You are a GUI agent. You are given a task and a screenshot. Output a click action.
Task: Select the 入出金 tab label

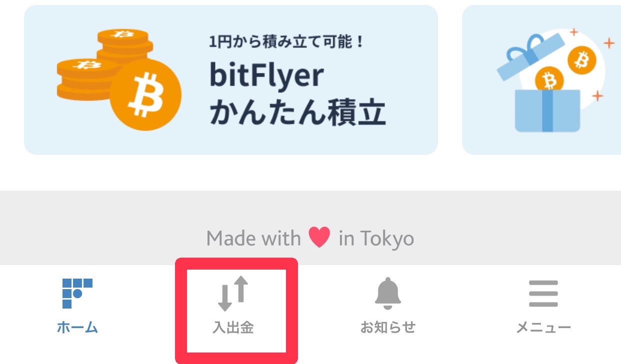click(x=233, y=328)
